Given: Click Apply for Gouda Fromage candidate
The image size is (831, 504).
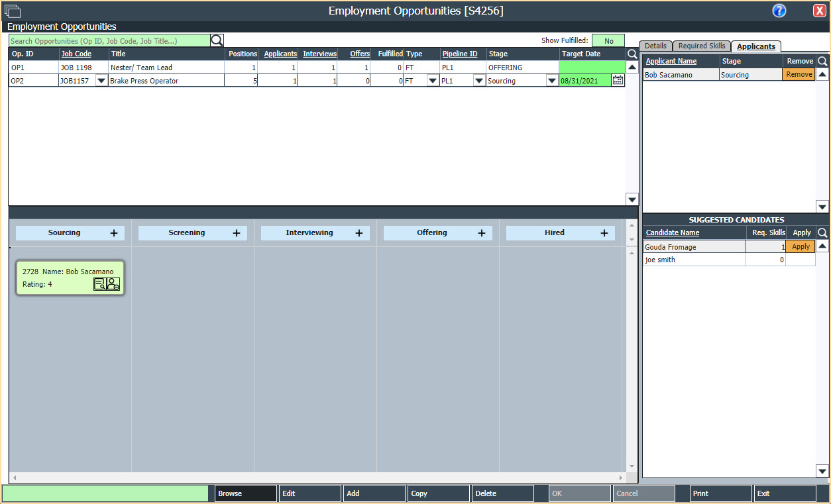Looking at the screenshot, I should 800,246.
